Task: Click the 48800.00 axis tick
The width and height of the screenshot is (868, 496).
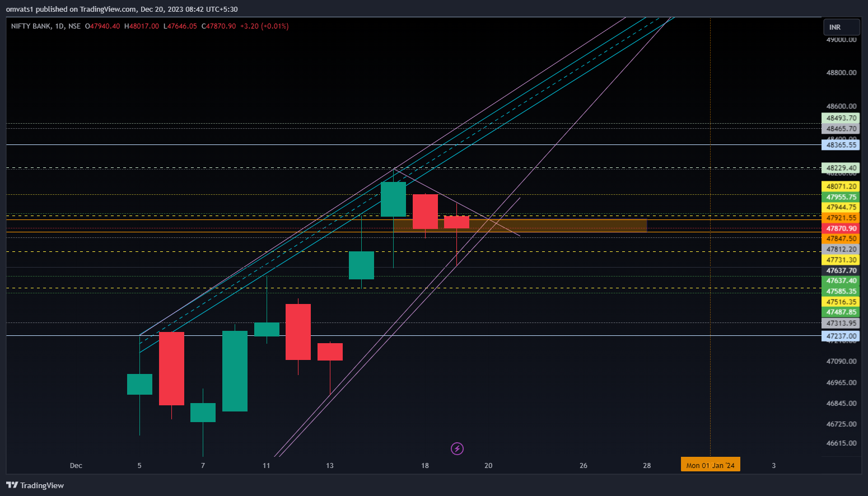Action: point(841,73)
